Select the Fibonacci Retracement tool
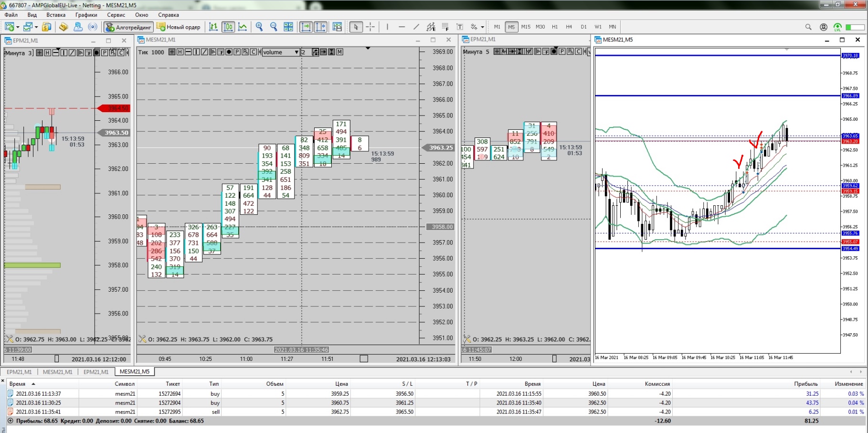 [x=445, y=27]
